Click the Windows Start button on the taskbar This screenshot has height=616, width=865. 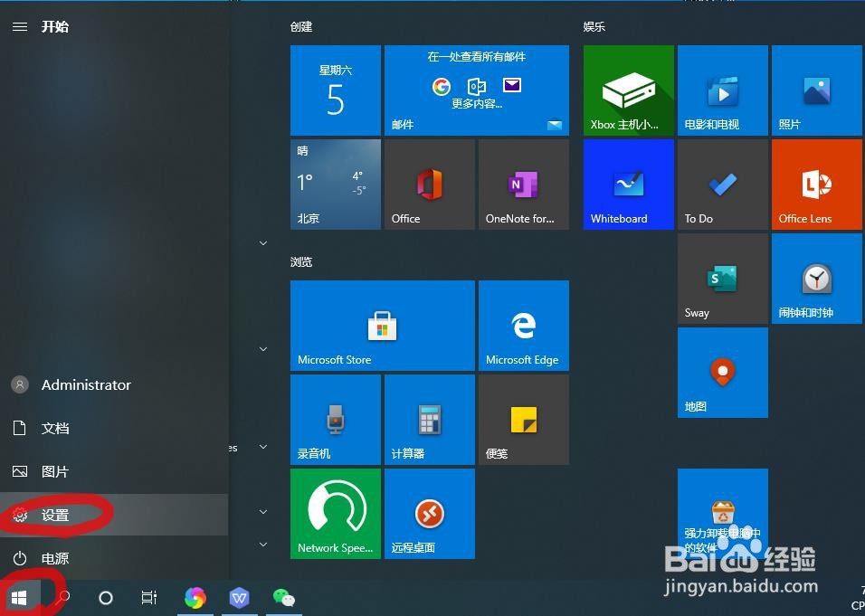pyautogui.click(x=19, y=597)
